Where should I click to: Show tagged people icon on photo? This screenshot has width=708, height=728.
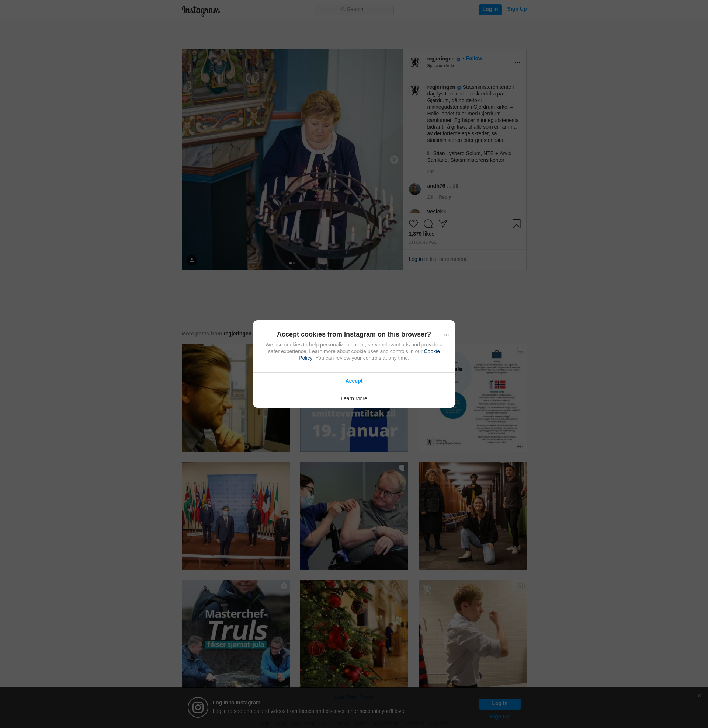(191, 260)
